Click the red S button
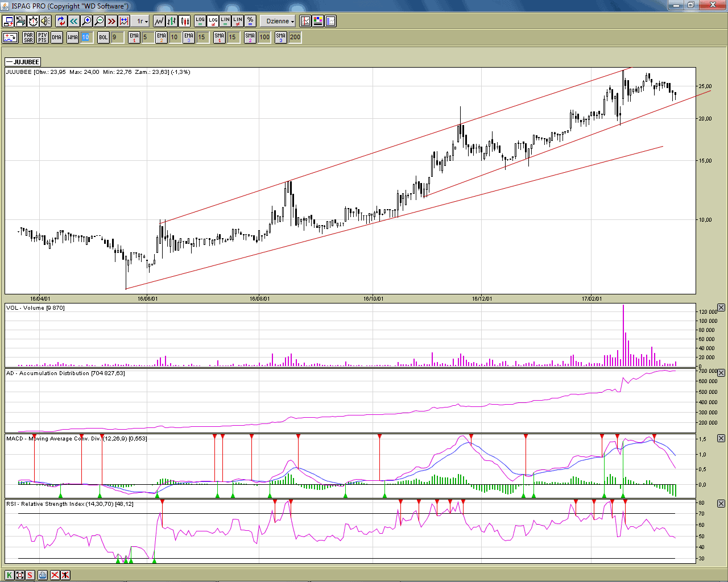Image resolution: width=728 pixels, height=582 pixels. click(x=30, y=575)
